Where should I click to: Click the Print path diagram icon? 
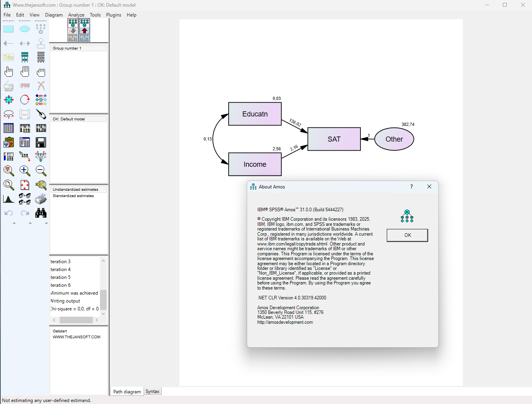pos(41,199)
